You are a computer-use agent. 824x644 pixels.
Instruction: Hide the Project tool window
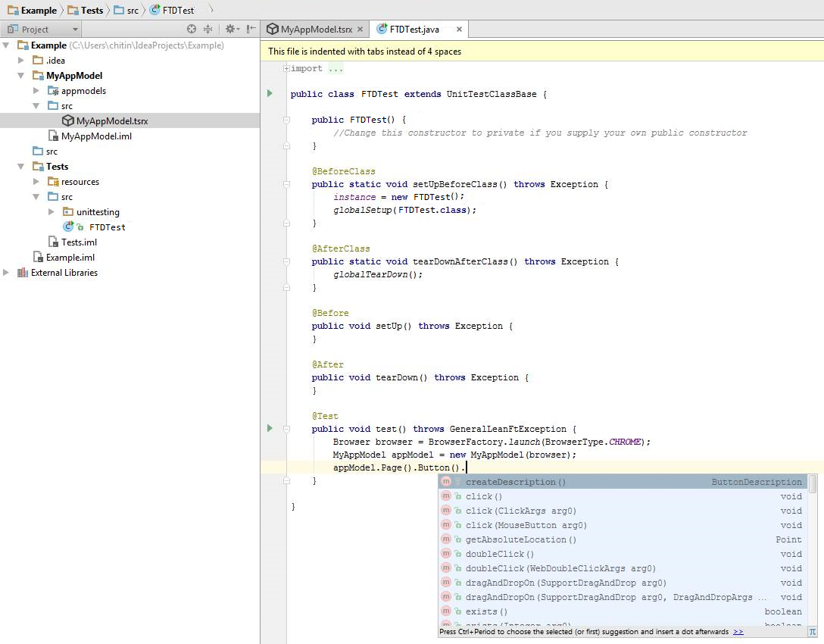point(251,30)
